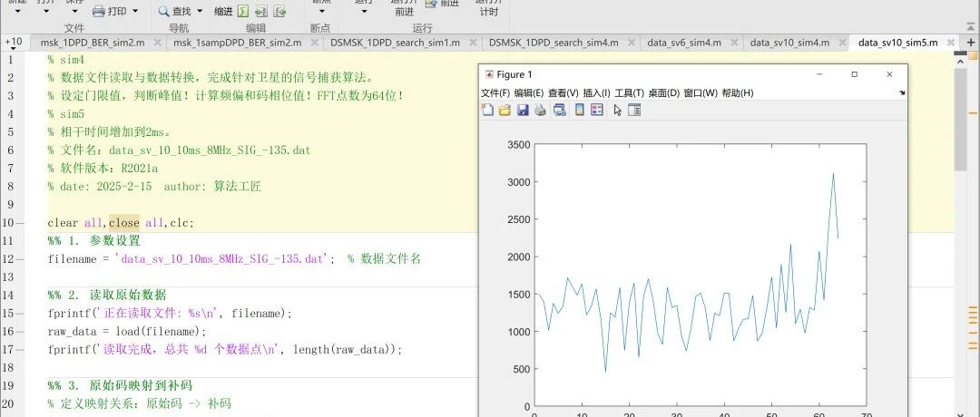Click the '%% 3. 原始码映射到补码' section header
Viewport: 980px width, 417px height.
120,385
